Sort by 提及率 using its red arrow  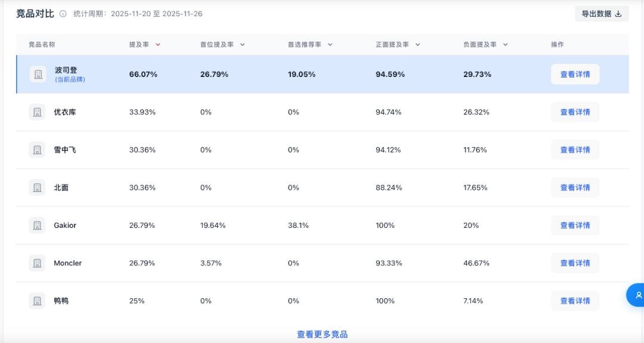(157, 44)
